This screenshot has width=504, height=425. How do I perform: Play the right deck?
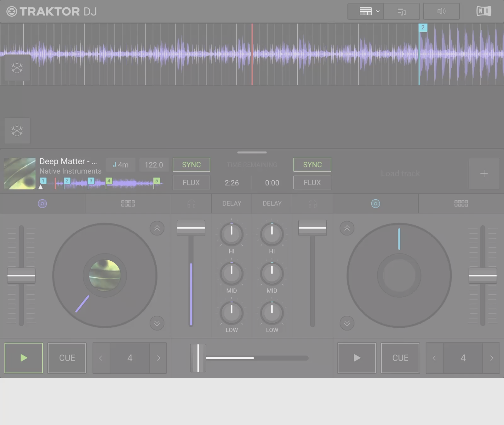point(357,358)
